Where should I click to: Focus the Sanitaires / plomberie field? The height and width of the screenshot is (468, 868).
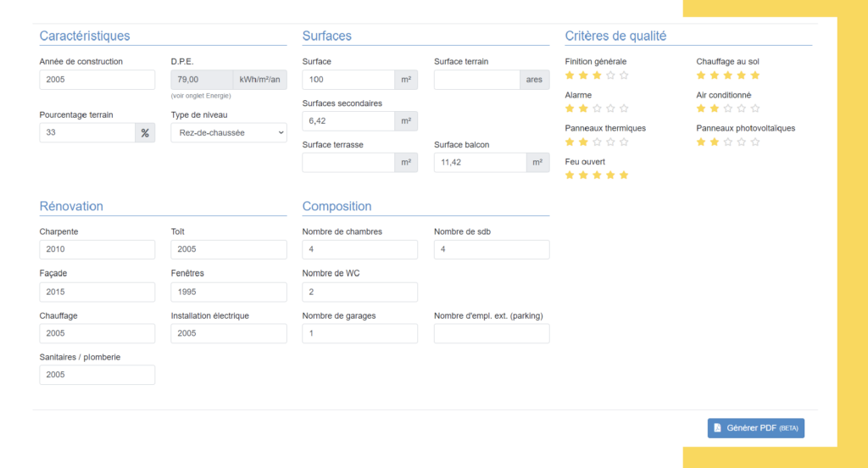[97, 376]
